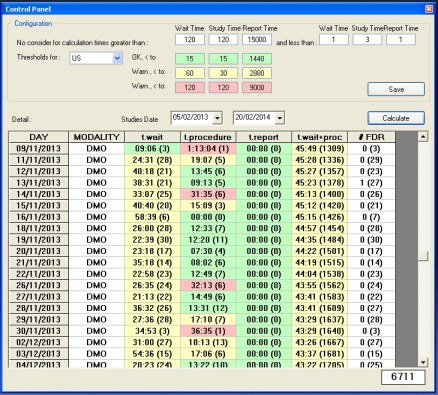Click the t.wait column header
This screenshot has width=438, height=395.
pyautogui.click(x=152, y=137)
